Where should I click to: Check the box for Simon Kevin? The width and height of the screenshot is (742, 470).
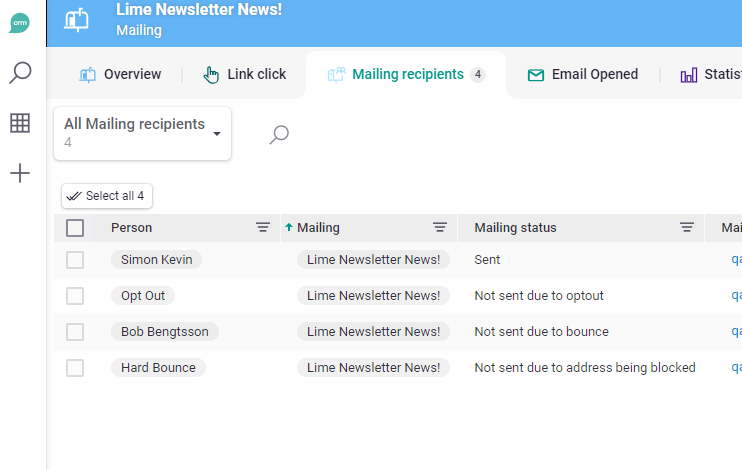point(75,260)
